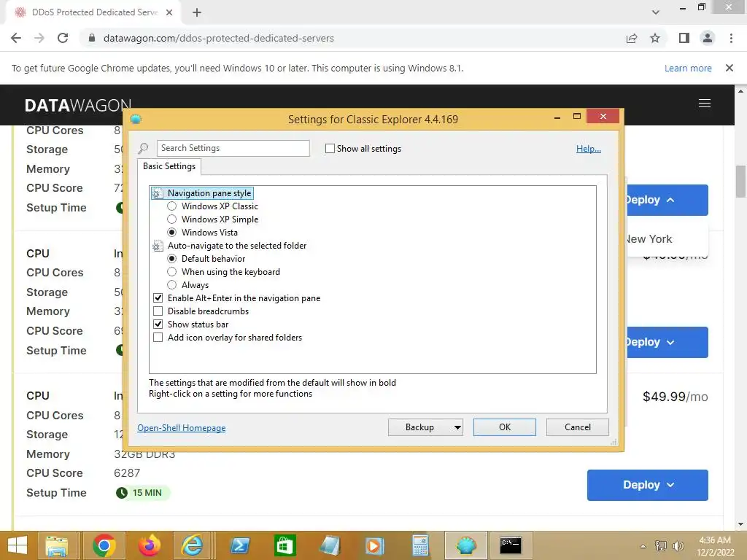Select the DDoS Protected Dedicated Servers tab
This screenshot has width=747, height=560.
pos(93,12)
